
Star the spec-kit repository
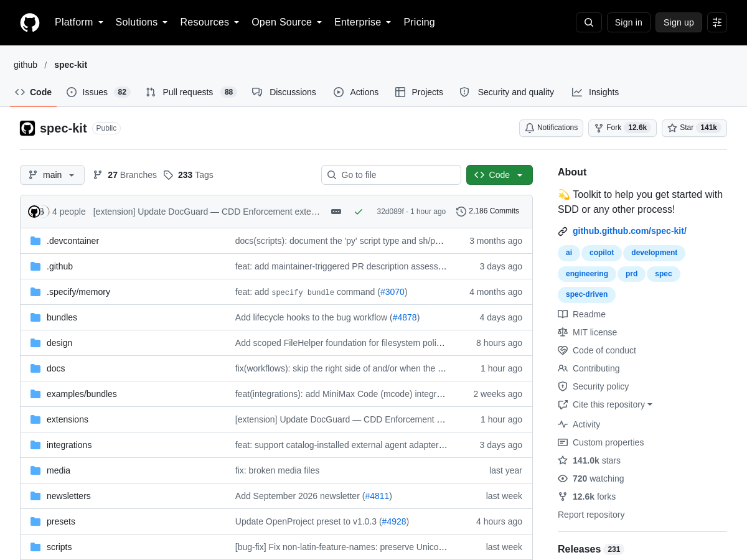pos(694,128)
